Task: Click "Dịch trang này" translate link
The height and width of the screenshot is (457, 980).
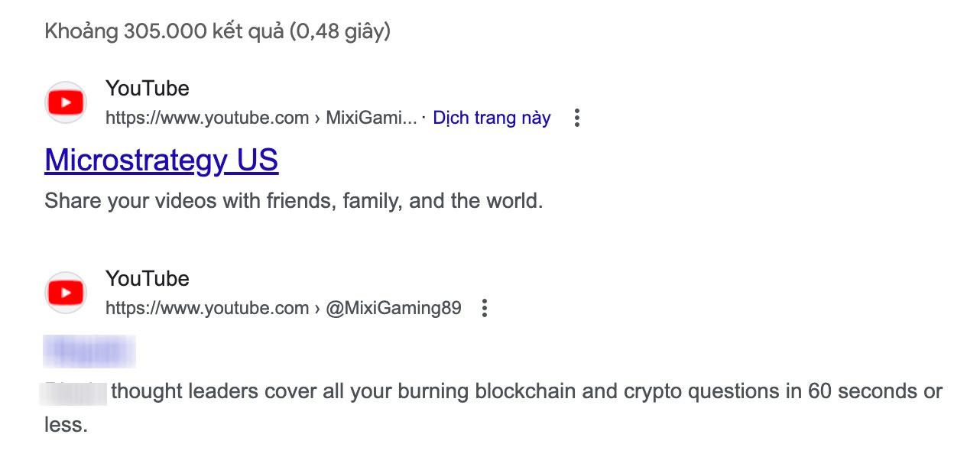Action: [x=492, y=118]
